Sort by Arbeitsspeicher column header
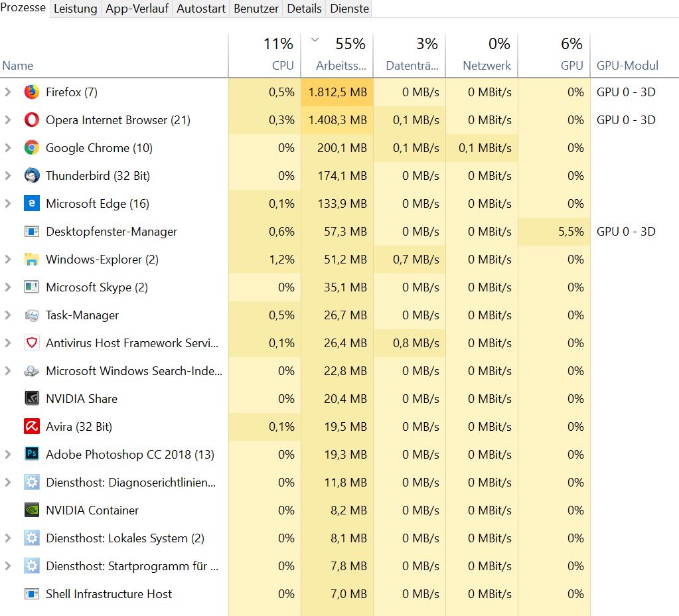The image size is (679, 616). (x=337, y=56)
